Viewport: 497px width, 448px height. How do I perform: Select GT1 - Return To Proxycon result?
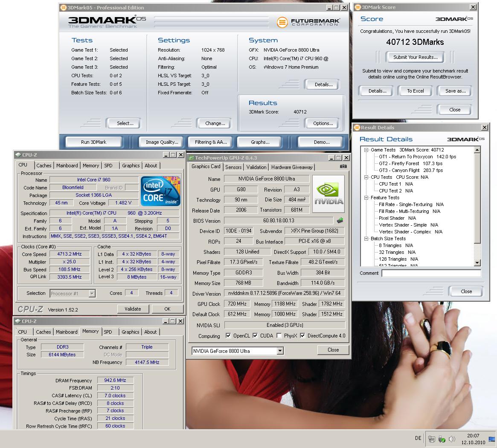click(418, 157)
